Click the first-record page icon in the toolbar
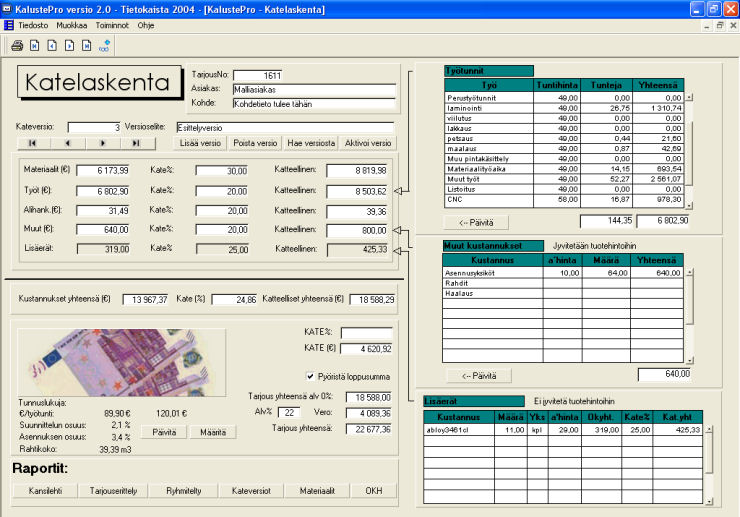The width and height of the screenshot is (740, 517). [34, 45]
